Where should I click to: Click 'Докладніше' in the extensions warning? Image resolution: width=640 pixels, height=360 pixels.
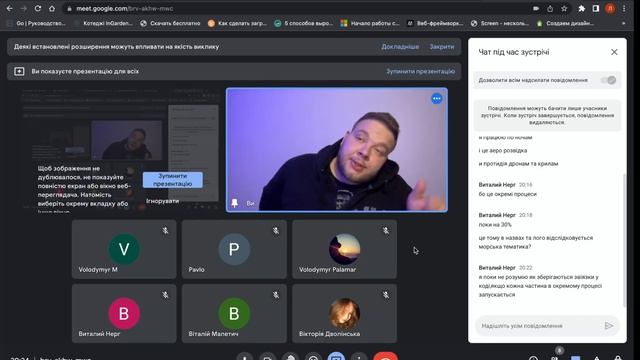tap(400, 47)
